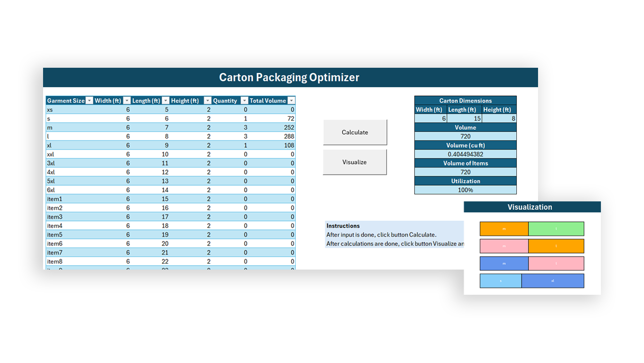
Task: Select the Quantity cell in the m row
Action: coord(230,128)
